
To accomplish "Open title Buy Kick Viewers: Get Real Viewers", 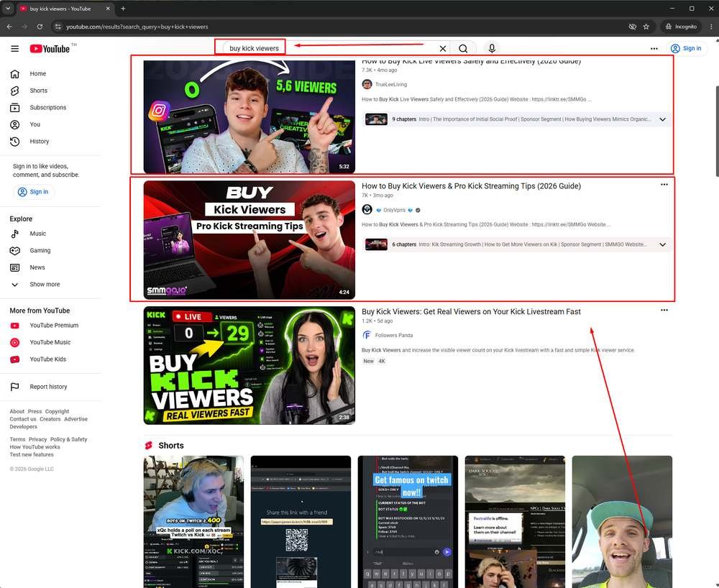I will [471, 312].
